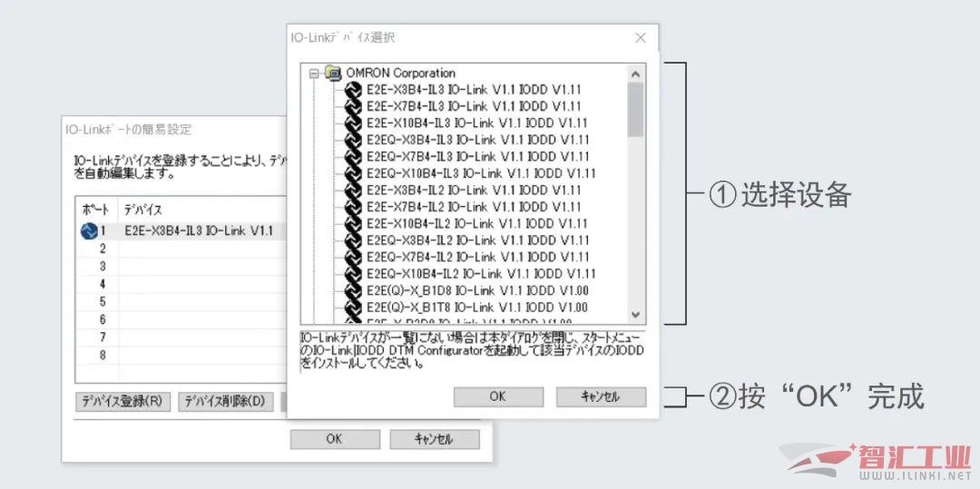Choose E2E-X3B4-IL2 IO-Link V1.1 IODD V1.11

[x=474, y=191]
